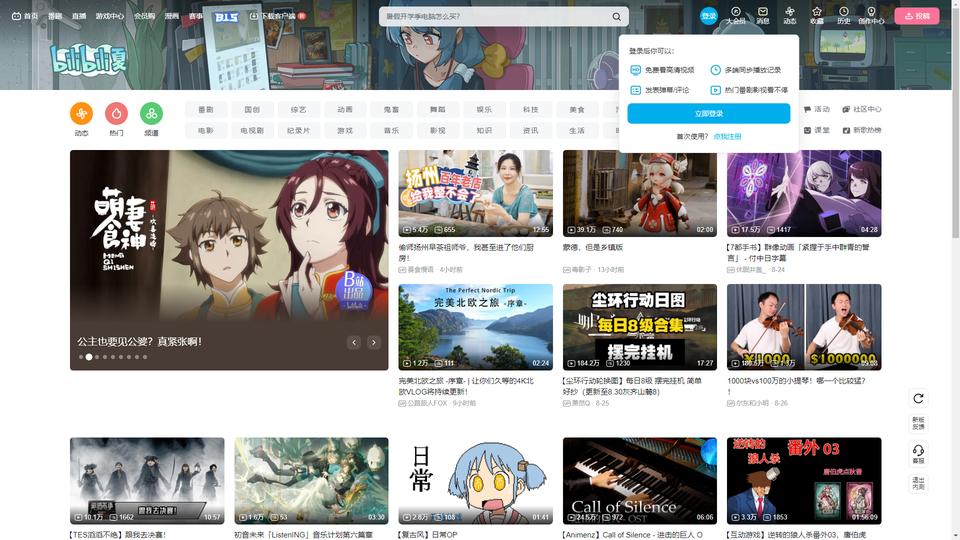Click the search magnifier icon
The height and width of the screenshot is (540, 960).
coord(617,17)
